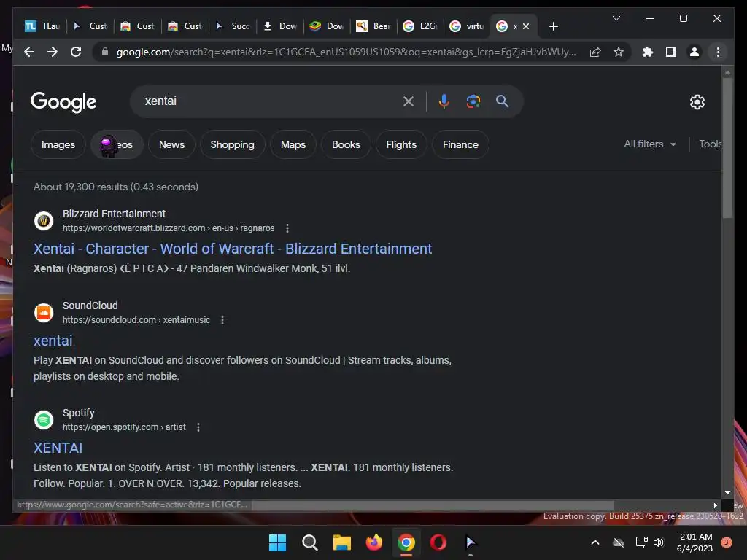The image size is (747, 560).
Task: Open volume control in system tray
Action: coord(659,542)
